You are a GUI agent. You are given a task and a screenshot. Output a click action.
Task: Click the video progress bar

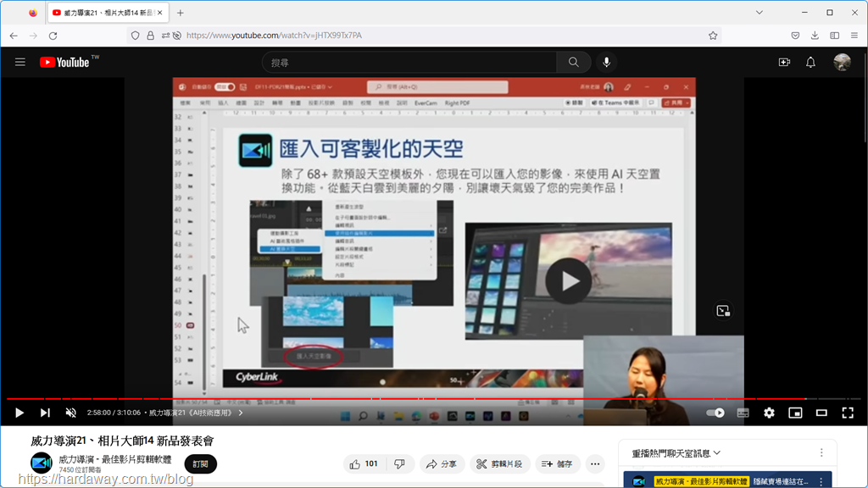click(x=433, y=398)
